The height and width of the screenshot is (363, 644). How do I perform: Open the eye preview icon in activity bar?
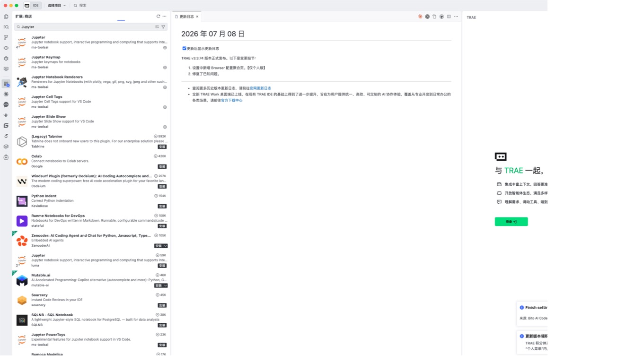[x=6, y=48]
